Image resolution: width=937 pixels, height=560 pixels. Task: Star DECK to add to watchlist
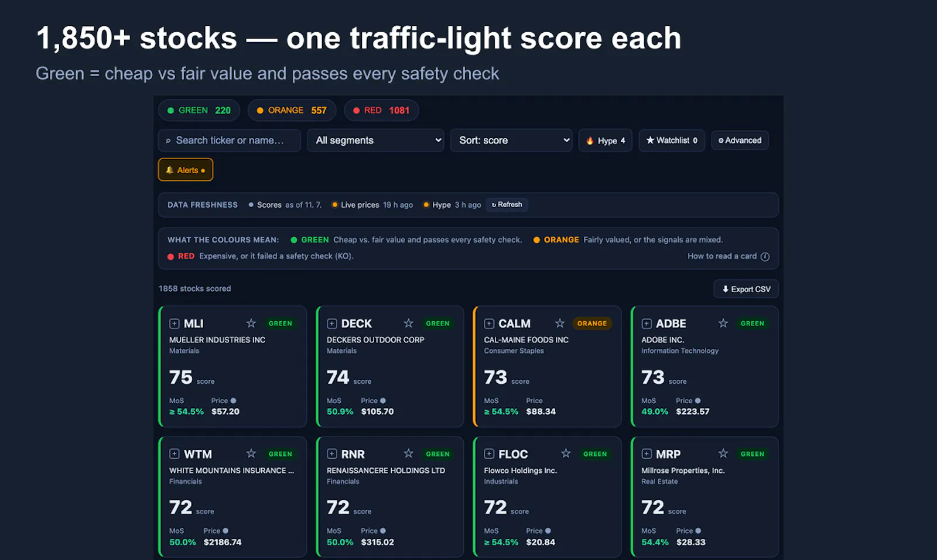point(409,323)
